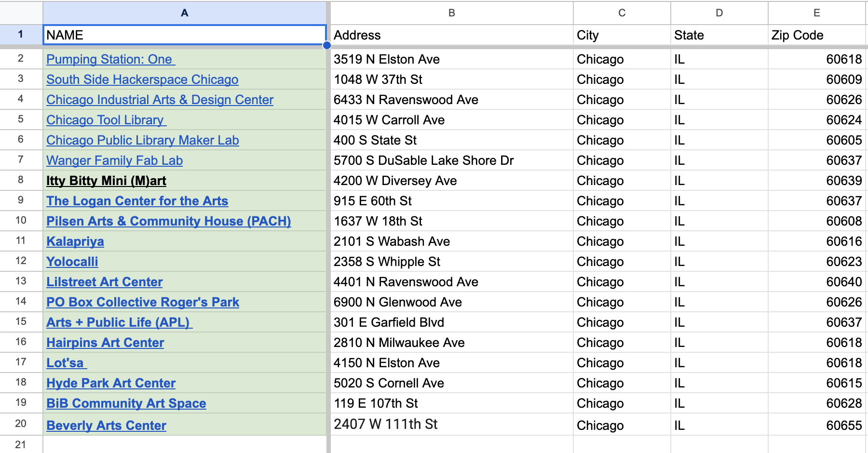The height and width of the screenshot is (453, 868).
Task: Select column E header
Action: point(817,13)
